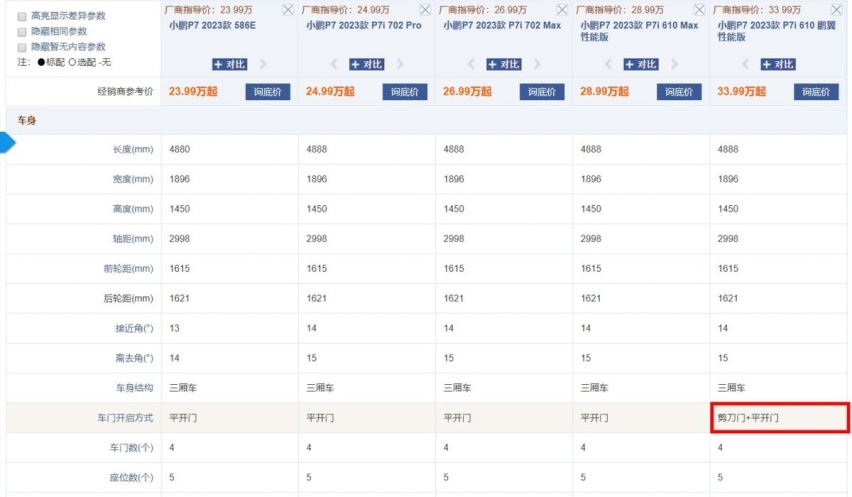The width and height of the screenshot is (852, 497).
Task: Select the 4880 length value for 586E
Action: 179,149
